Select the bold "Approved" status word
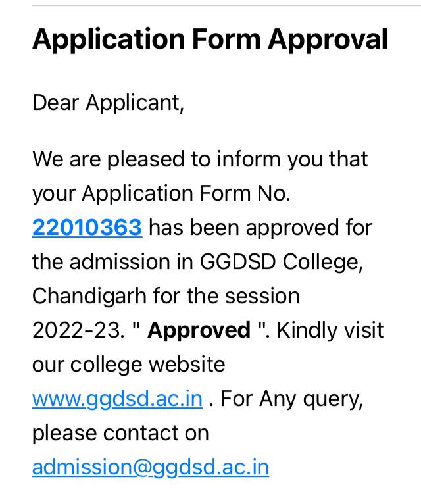The height and width of the screenshot is (504, 421). click(199, 330)
